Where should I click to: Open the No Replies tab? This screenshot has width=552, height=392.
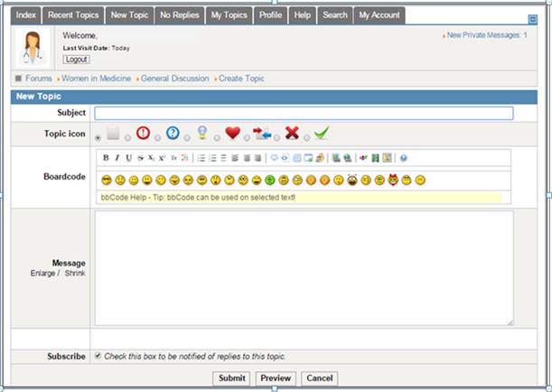[180, 15]
